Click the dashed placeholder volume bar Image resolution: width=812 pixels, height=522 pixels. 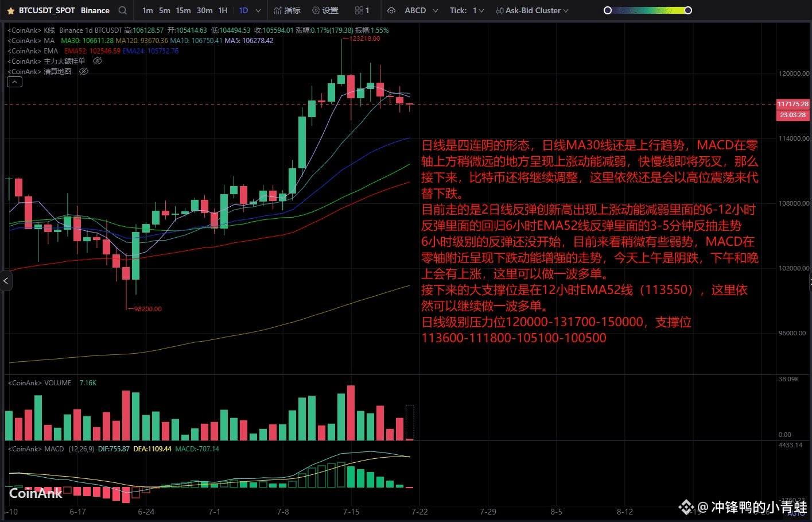coord(410,423)
